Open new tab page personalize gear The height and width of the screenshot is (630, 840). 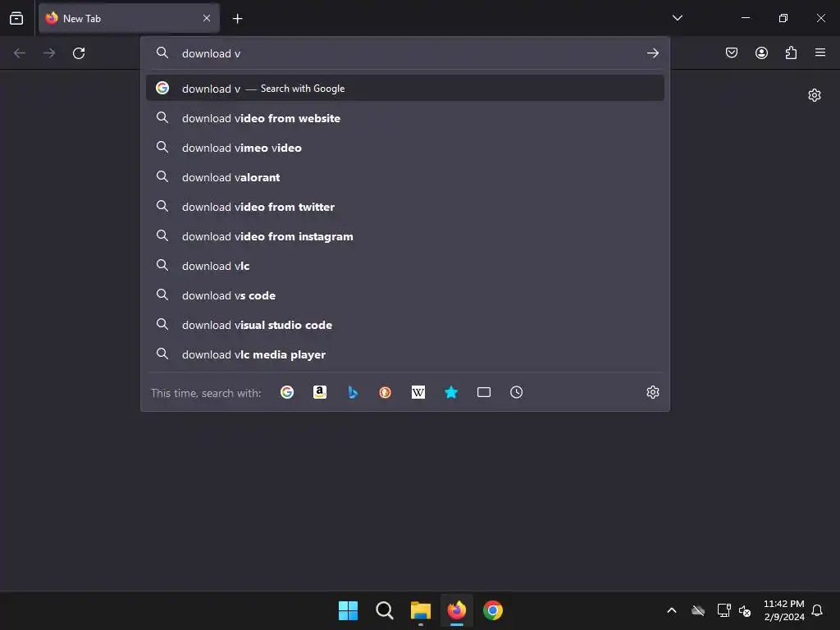click(815, 95)
